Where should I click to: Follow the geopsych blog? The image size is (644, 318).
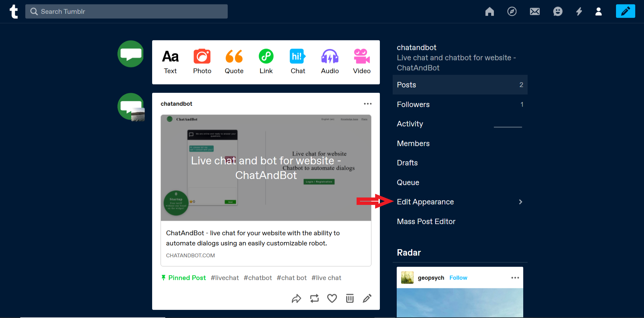458,278
